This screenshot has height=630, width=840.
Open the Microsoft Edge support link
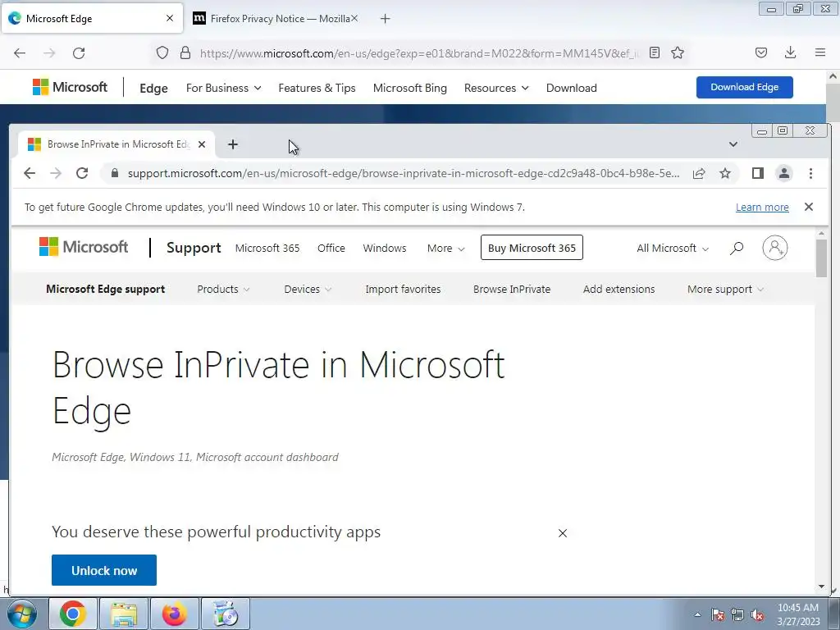point(106,290)
